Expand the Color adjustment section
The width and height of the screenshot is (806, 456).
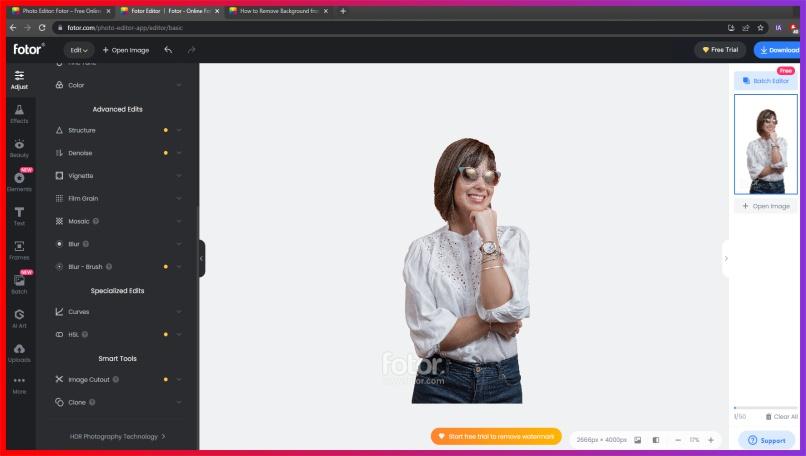[x=179, y=85]
